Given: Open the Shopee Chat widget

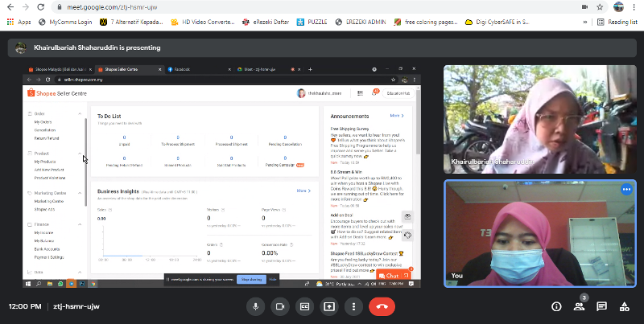Looking at the screenshot, I should point(394,276).
